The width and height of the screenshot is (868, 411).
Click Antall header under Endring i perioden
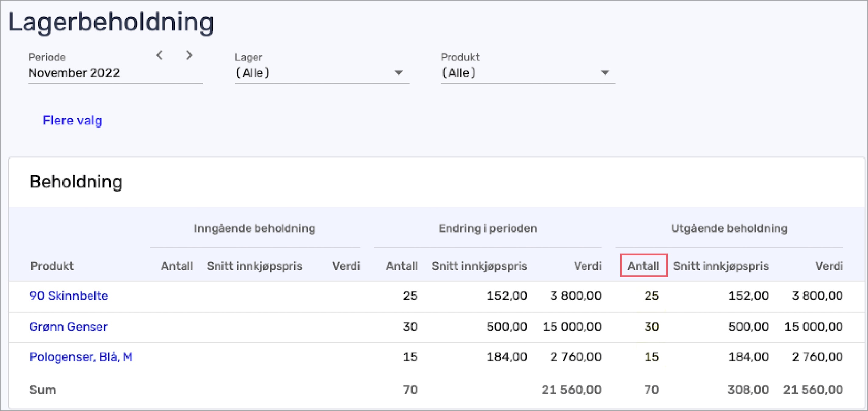click(402, 266)
